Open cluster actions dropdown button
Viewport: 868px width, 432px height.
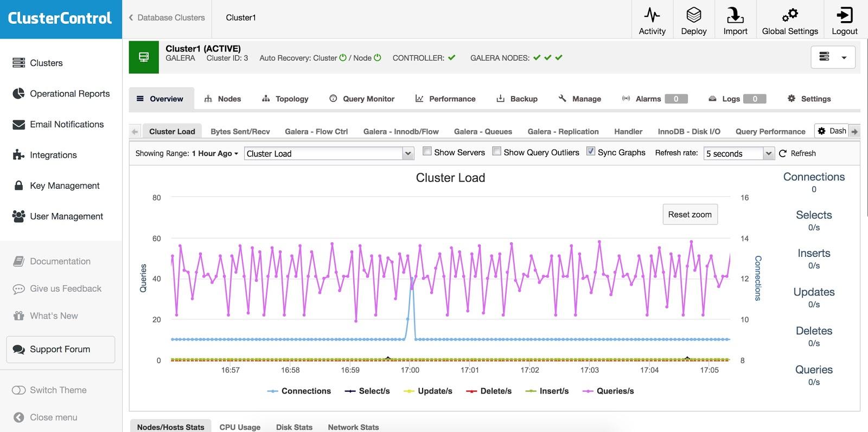(833, 57)
